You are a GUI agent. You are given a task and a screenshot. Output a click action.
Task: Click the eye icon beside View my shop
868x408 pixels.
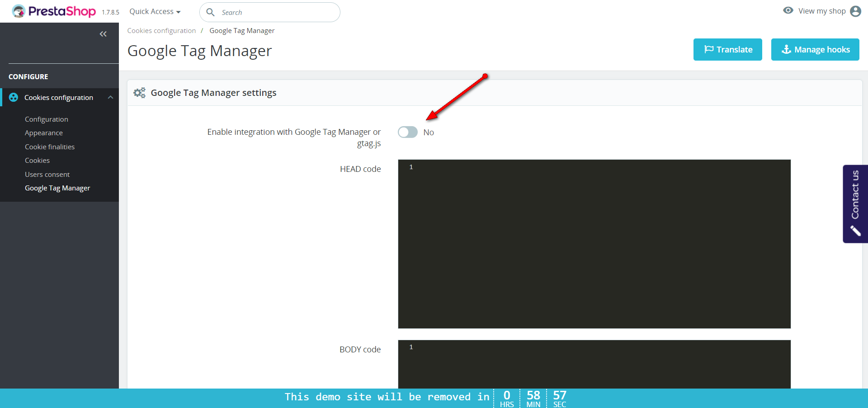(788, 10)
